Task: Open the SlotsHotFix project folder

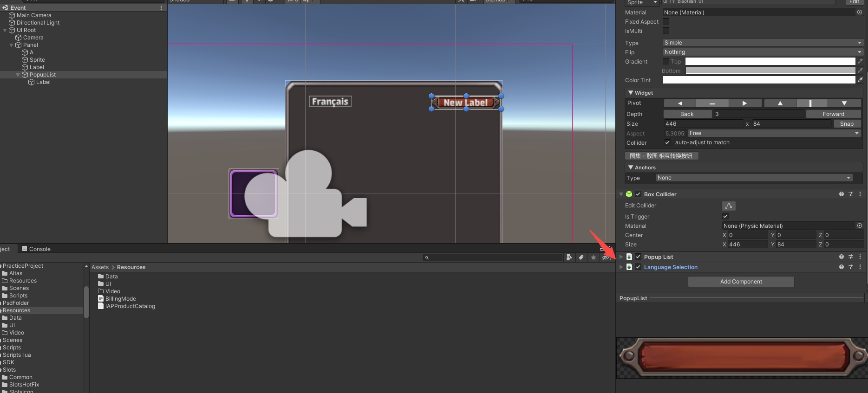Action: [x=24, y=385]
